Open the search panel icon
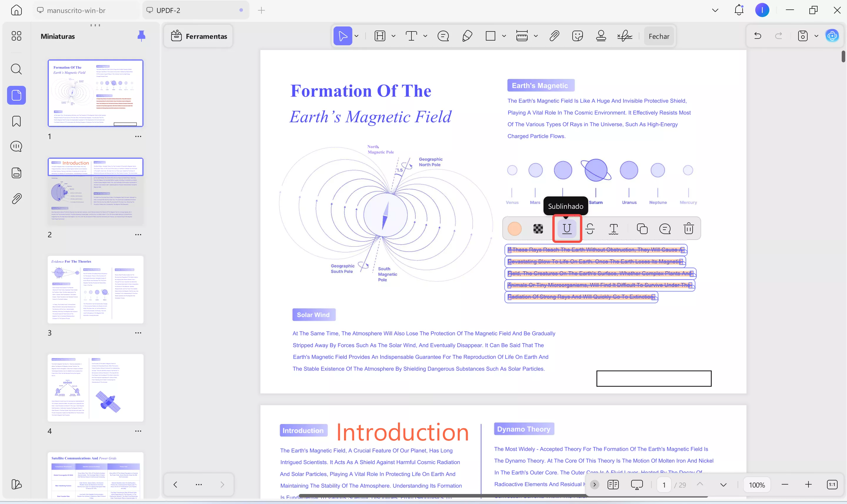 16,69
